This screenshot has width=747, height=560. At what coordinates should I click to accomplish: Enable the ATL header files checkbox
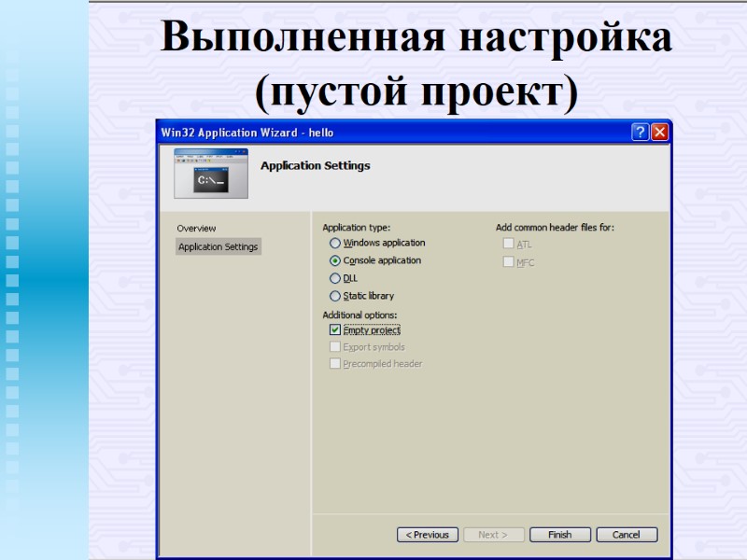(508, 244)
